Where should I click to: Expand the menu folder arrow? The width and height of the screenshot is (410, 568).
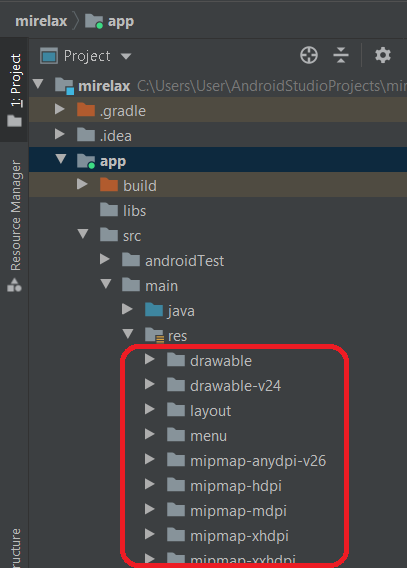[150, 434]
